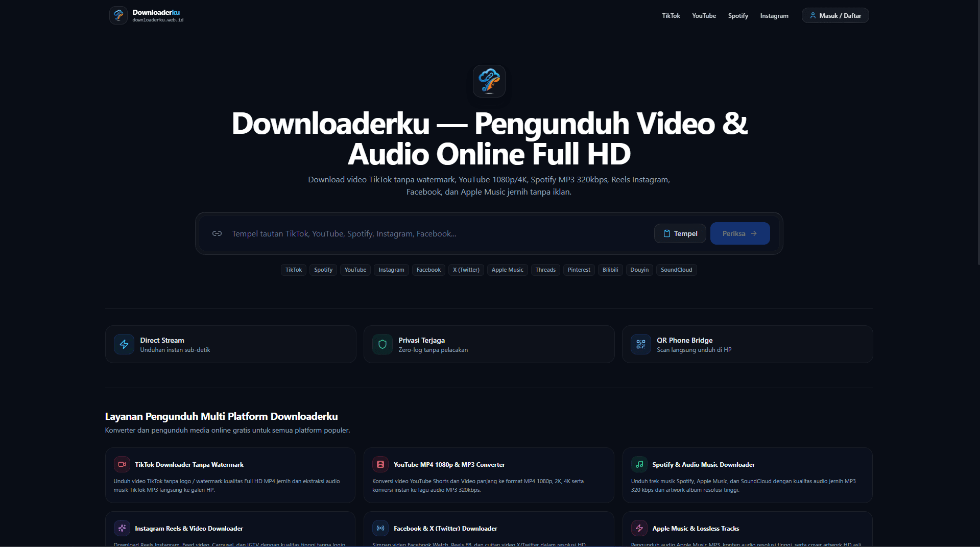980x547 pixels.
Task: Open YouTube from the top navigation
Action: coord(704,16)
